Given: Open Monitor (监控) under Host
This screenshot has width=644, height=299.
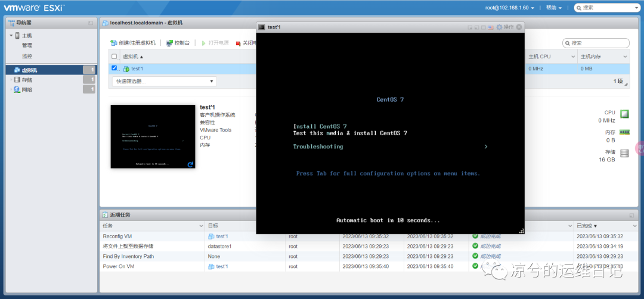Looking at the screenshot, I should [x=27, y=56].
